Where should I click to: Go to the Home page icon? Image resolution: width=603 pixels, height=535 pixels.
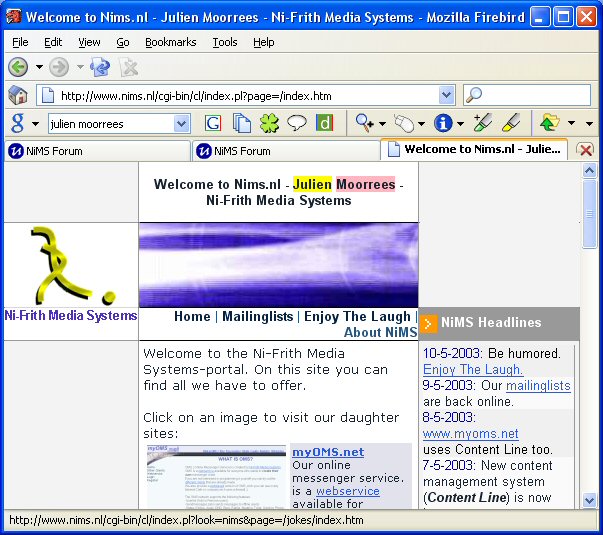pyautogui.click(x=18, y=95)
